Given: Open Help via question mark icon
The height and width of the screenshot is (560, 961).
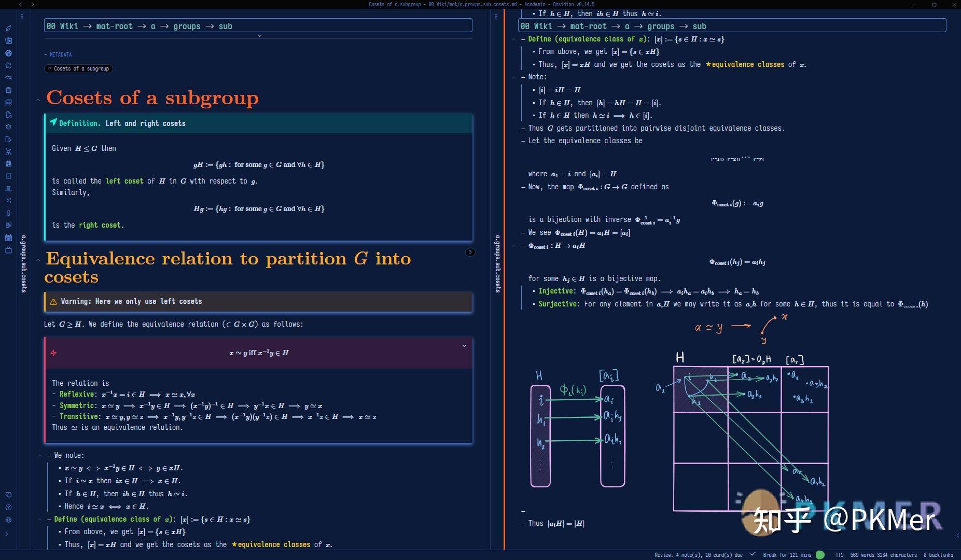Looking at the screenshot, I should 8,508.
